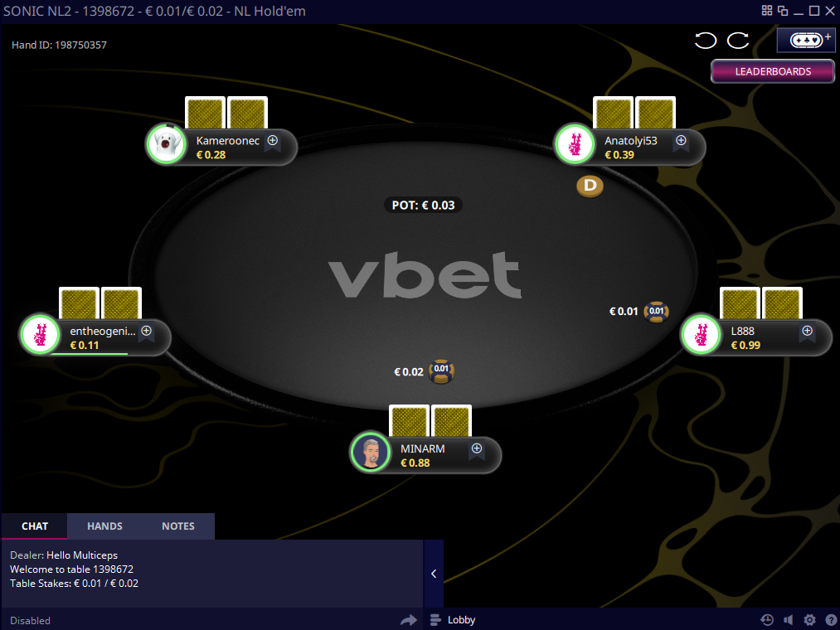The image size is (840, 630).
Task: Open the LEADERBOARDS button
Action: tap(773, 71)
